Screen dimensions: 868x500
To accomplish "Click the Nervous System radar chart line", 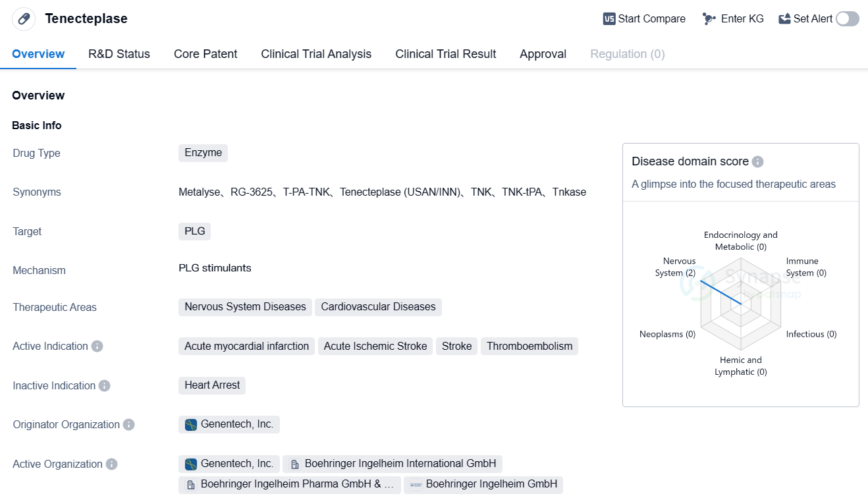I will (720, 292).
